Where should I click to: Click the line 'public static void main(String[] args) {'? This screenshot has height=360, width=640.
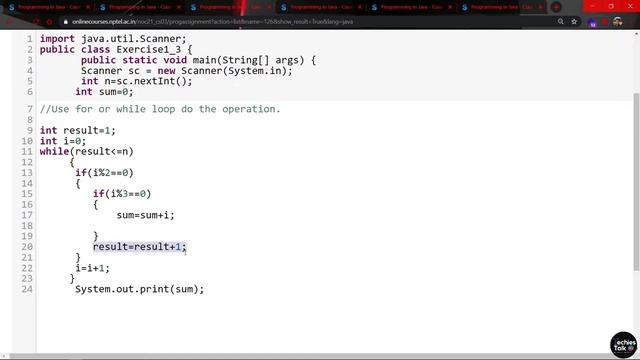198,60
